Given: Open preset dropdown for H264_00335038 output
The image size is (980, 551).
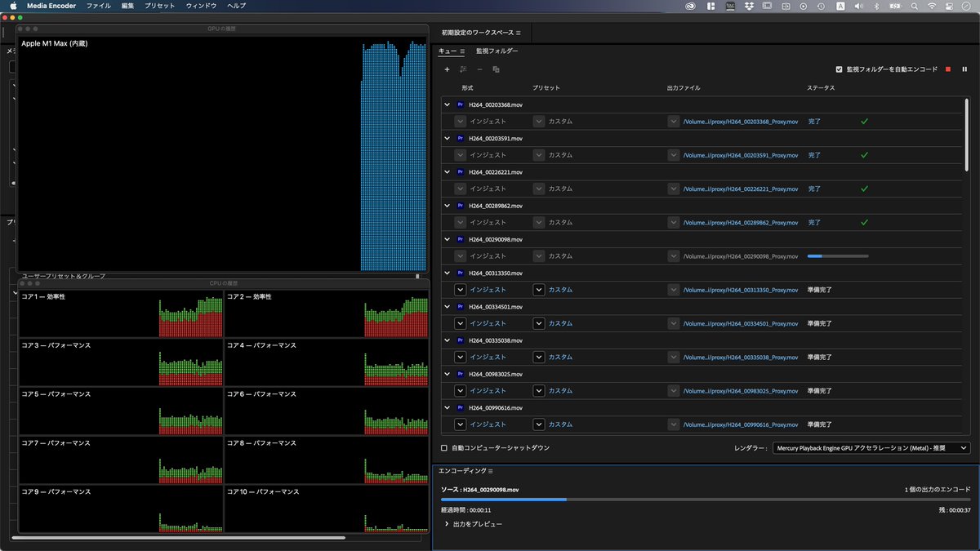Looking at the screenshot, I should 539,357.
